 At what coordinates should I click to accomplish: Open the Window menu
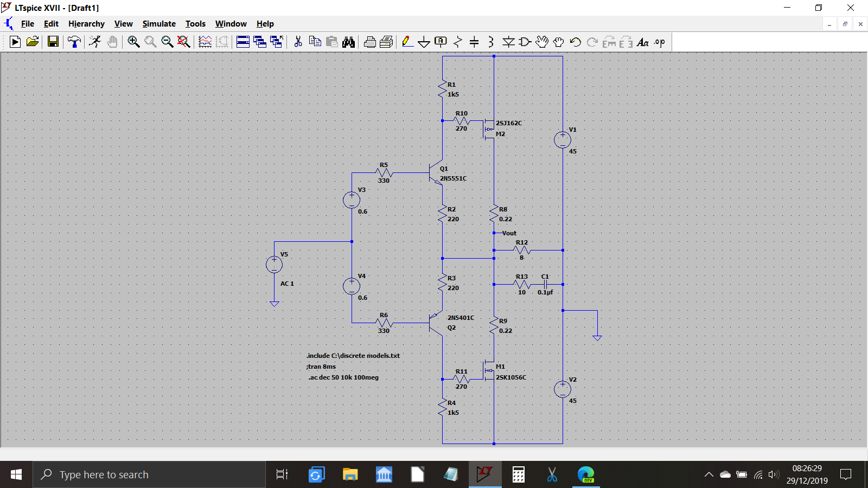231,24
